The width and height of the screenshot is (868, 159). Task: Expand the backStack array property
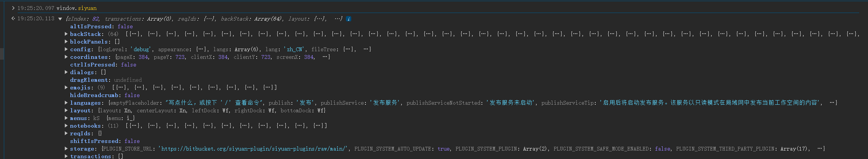(66, 34)
